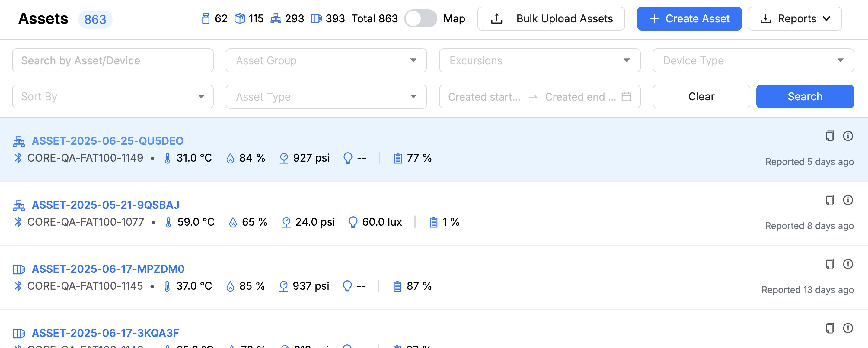868x348 pixels.
Task: Open the Excursions dropdown
Action: 539,60
